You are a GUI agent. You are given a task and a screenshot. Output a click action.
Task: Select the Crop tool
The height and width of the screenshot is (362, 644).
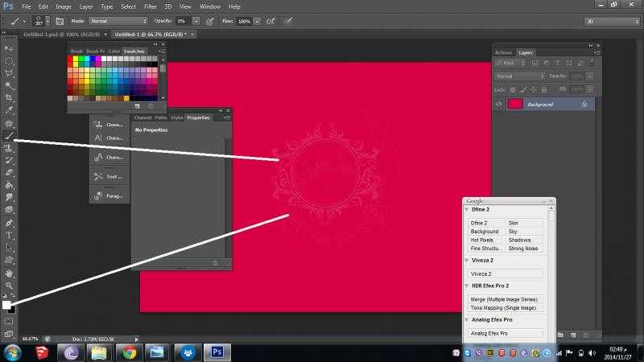tap(9, 97)
